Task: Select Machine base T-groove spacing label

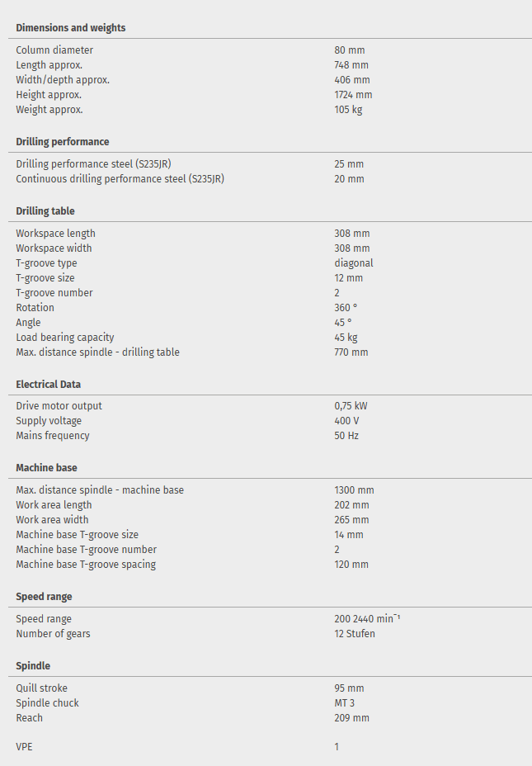Action: click(x=86, y=565)
